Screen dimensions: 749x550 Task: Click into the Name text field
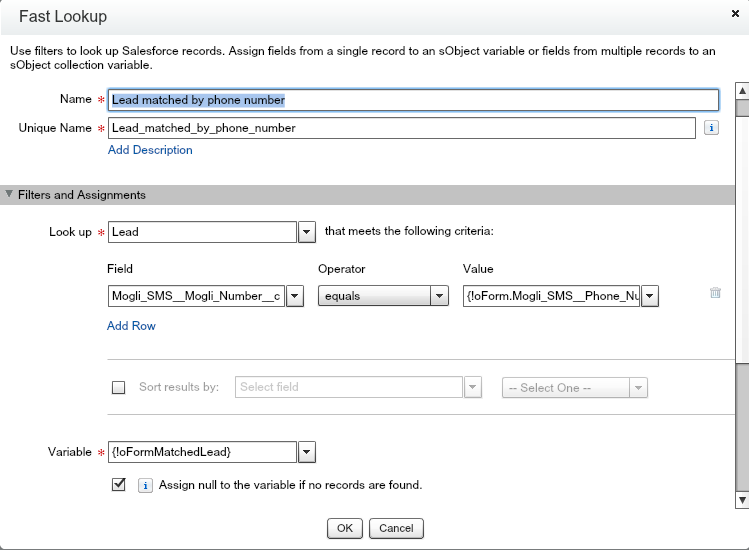coord(413,100)
